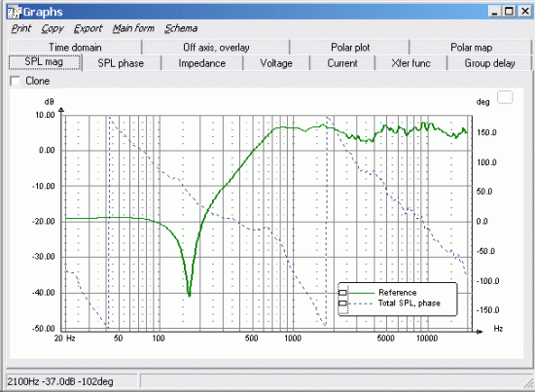Open the Copy menu

[53, 28]
